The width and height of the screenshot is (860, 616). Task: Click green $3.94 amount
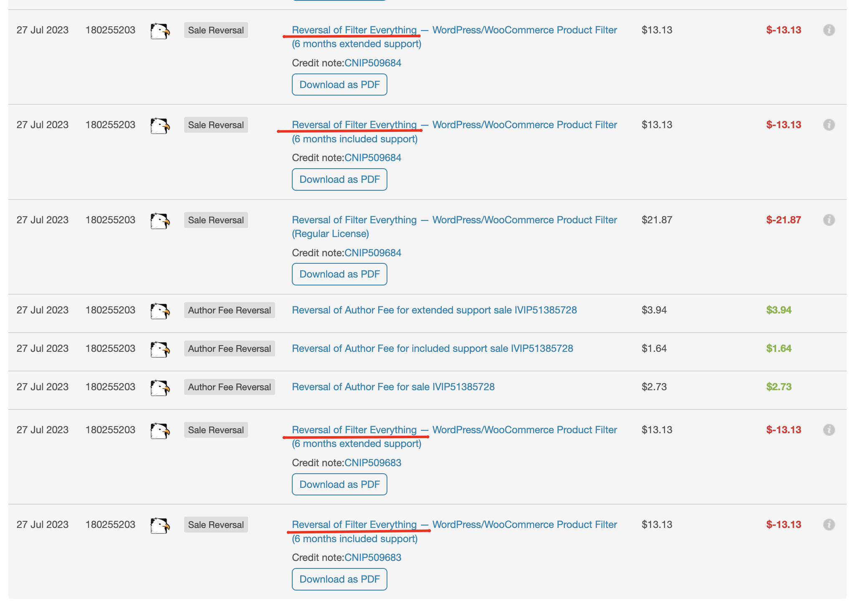click(x=779, y=310)
